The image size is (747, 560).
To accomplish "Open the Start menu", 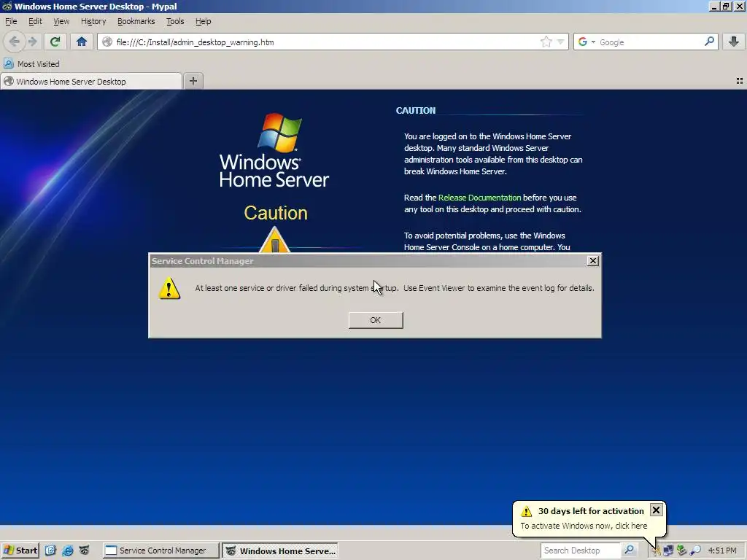I will pos(20,551).
